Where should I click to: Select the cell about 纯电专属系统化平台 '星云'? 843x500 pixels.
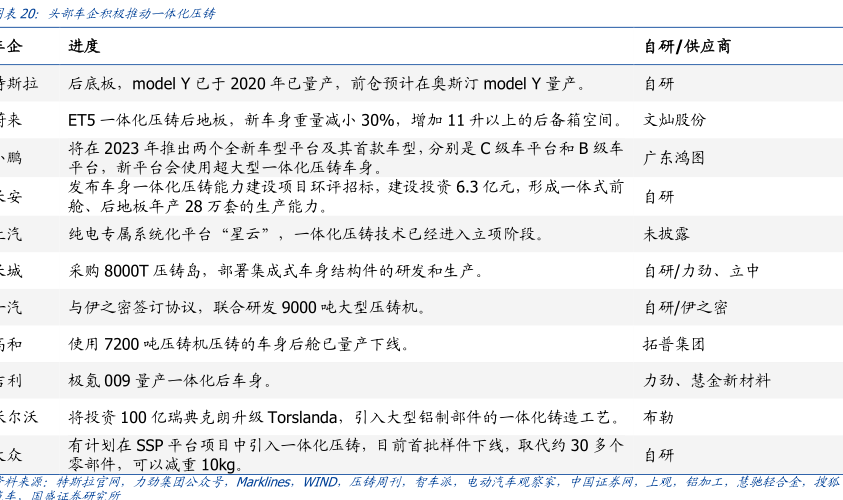pos(307,234)
